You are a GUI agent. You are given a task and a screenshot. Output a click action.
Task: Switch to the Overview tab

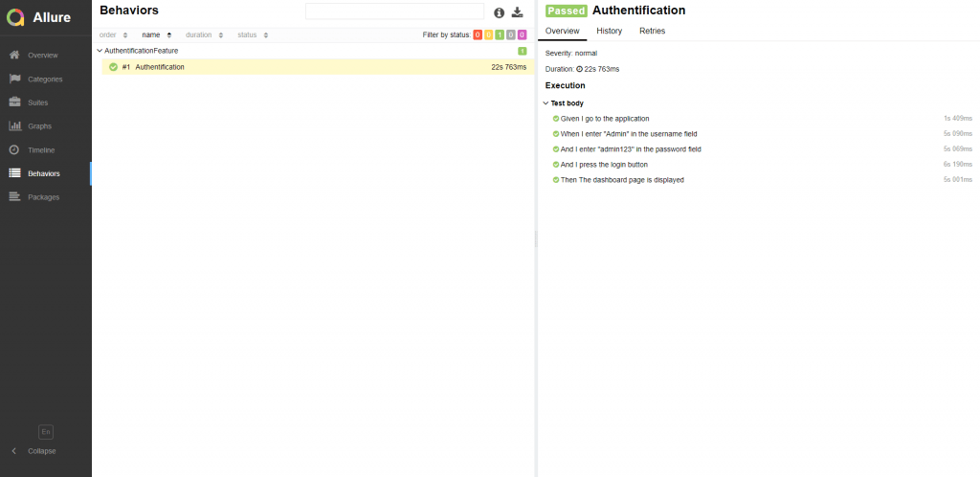pos(563,31)
